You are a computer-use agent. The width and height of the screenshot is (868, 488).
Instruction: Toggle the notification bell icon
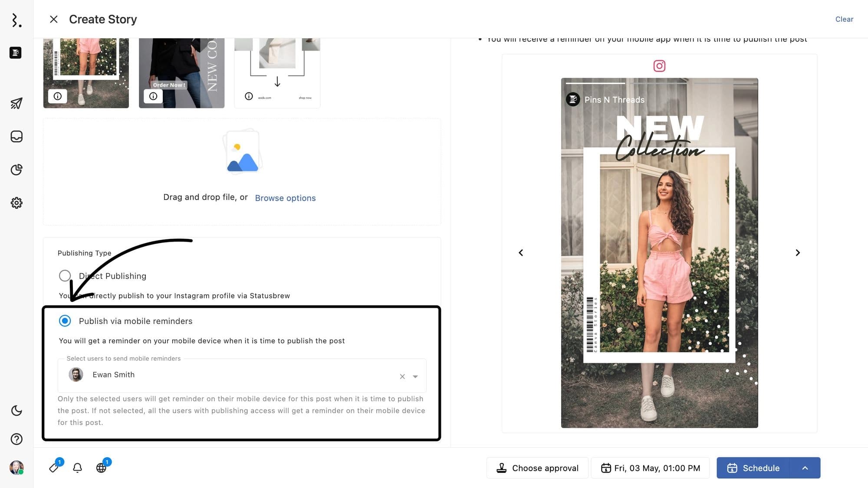pos(78,467)
